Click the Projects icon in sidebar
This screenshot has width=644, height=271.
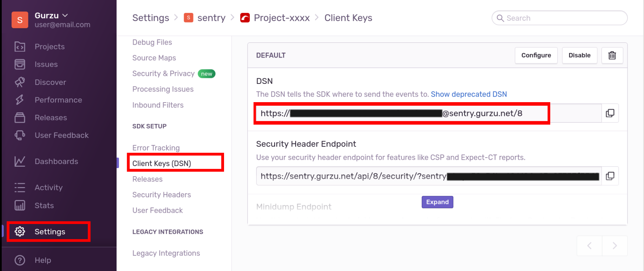coord(20,47)
